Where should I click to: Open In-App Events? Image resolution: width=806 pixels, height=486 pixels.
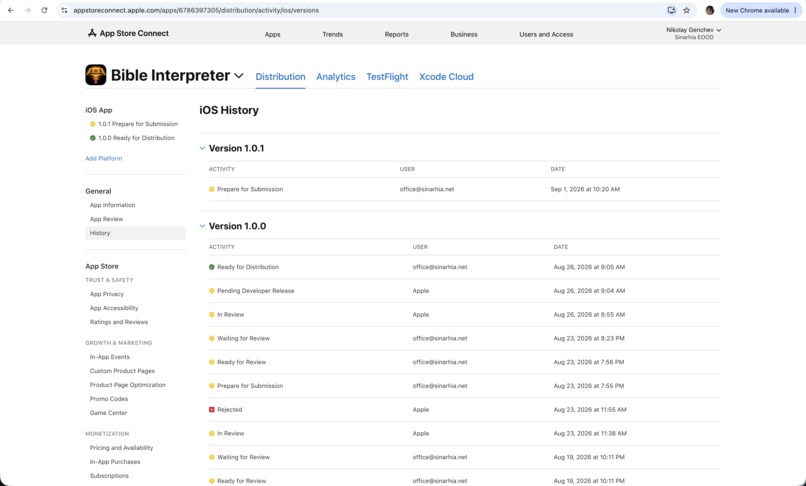coord(109,357)
